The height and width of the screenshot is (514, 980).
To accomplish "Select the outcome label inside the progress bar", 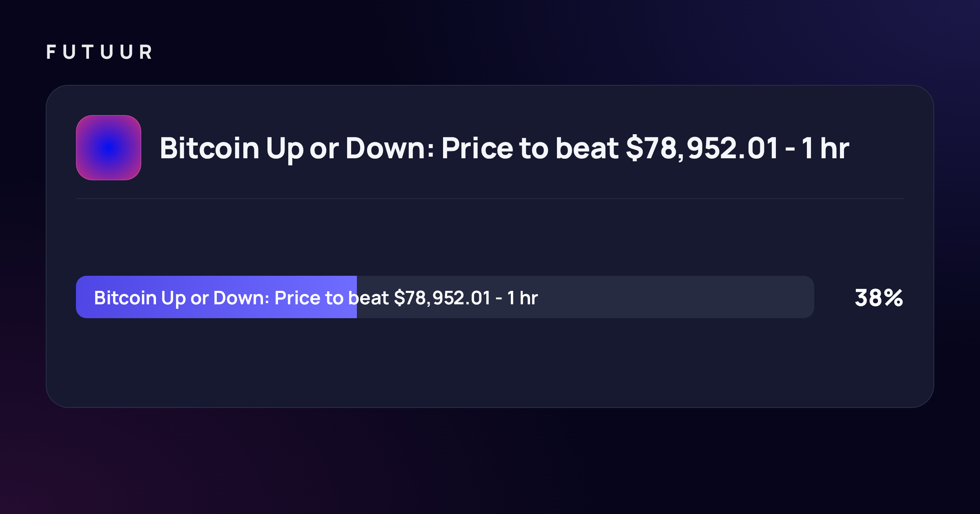I will [316, 298].
